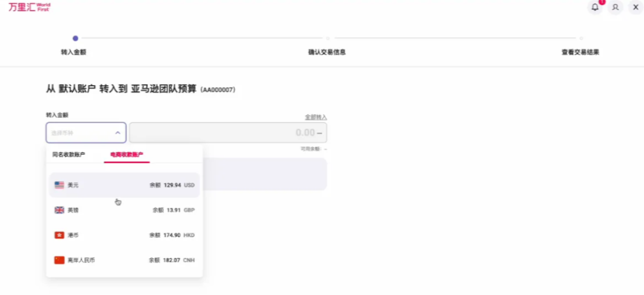Switch to 电商收款账户 tab
The height and width of the screenshot is (295, 644).
pyautogui.click(x=127, y=155)
